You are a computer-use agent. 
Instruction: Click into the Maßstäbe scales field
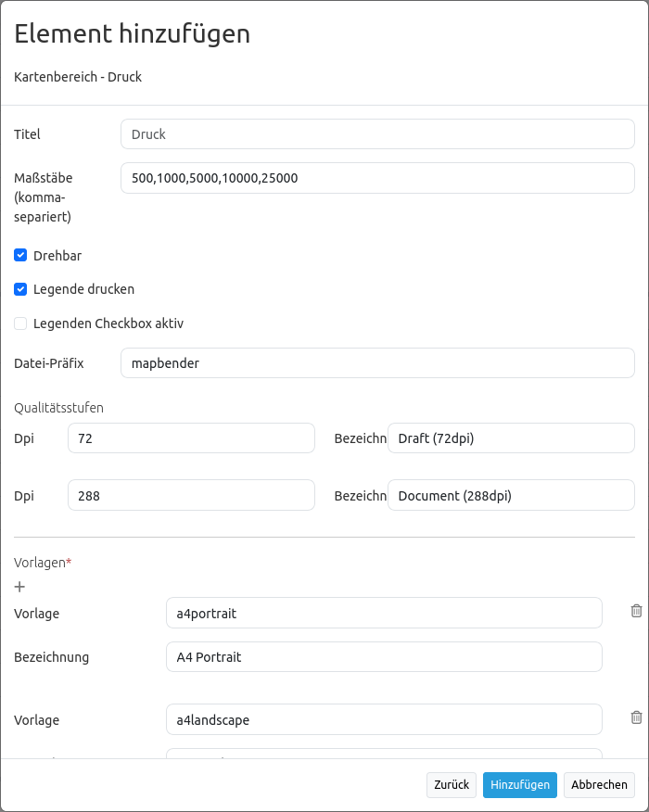tap(377, 178)
